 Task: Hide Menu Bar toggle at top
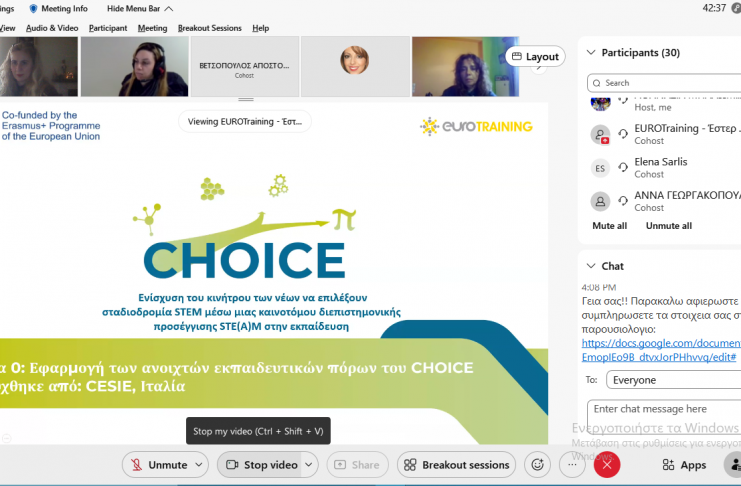point(140,9)
